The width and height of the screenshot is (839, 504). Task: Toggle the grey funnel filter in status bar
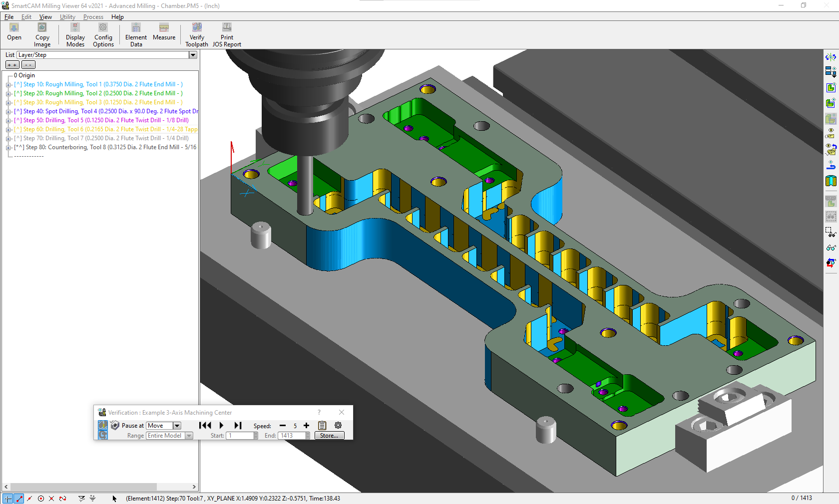point(92,499)
